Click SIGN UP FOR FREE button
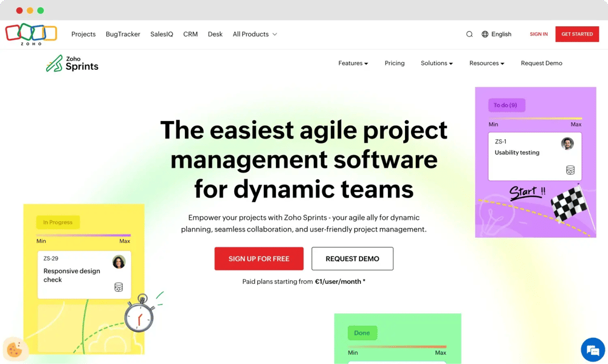 259,258
